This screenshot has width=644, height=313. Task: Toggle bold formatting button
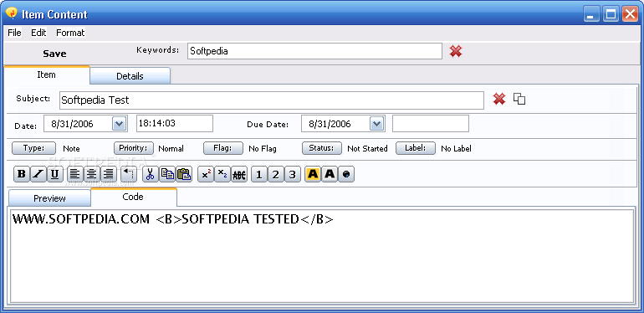[22, 174]
